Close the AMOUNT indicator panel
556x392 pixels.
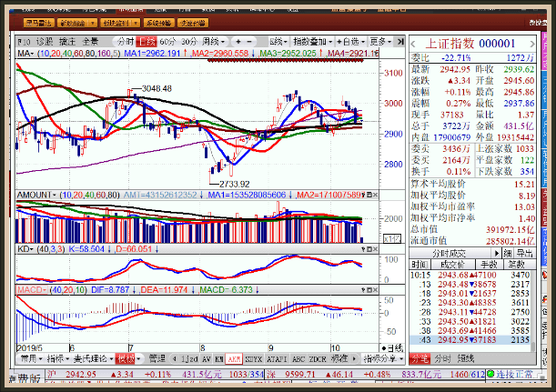tap(375, 195)
